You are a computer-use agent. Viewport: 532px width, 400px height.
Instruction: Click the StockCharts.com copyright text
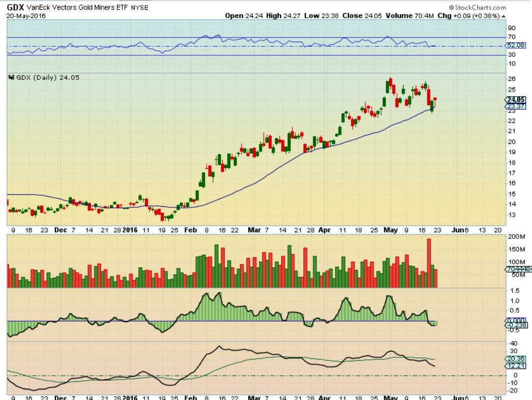click(477, 7)
